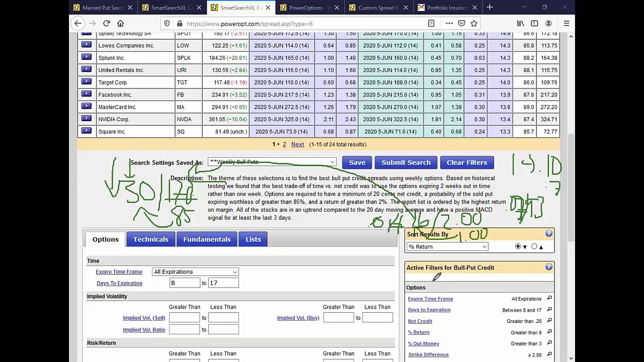Image resolution: width=644 pixels, height=362 pixels.
Task: Click magnifier icon next to % Out Money filter
Action: 549,343
